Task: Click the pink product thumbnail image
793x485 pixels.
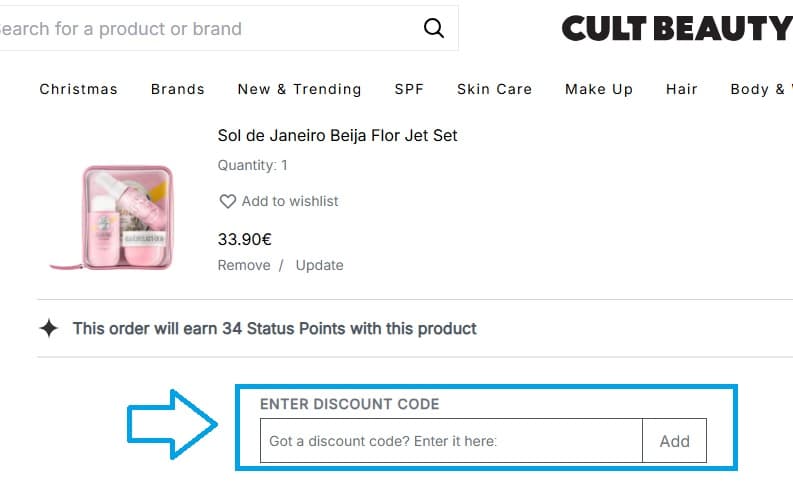Action: [x=112, y=218]
